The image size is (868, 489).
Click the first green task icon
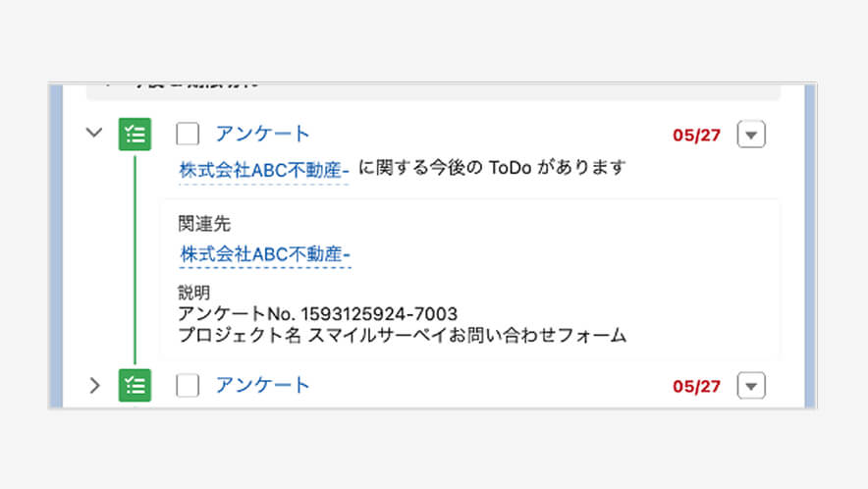tap(135, 135)
